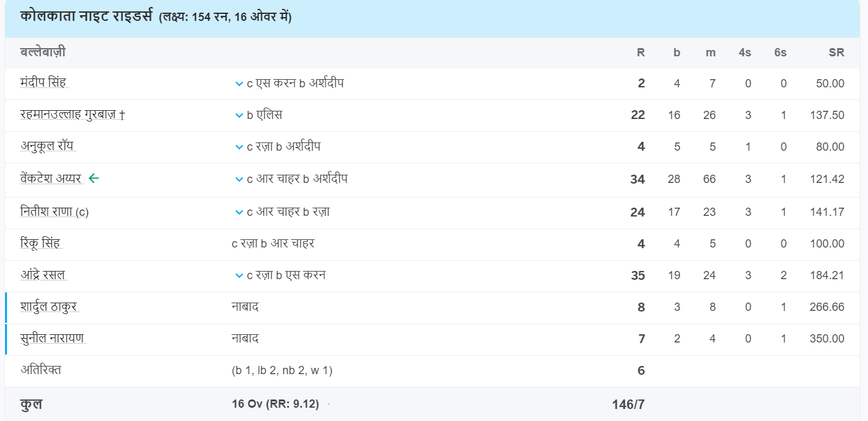Click chevron beside नितीश राणा's dismissal
This screenshot has width=868, height=421.
click(x=239, y=213)
